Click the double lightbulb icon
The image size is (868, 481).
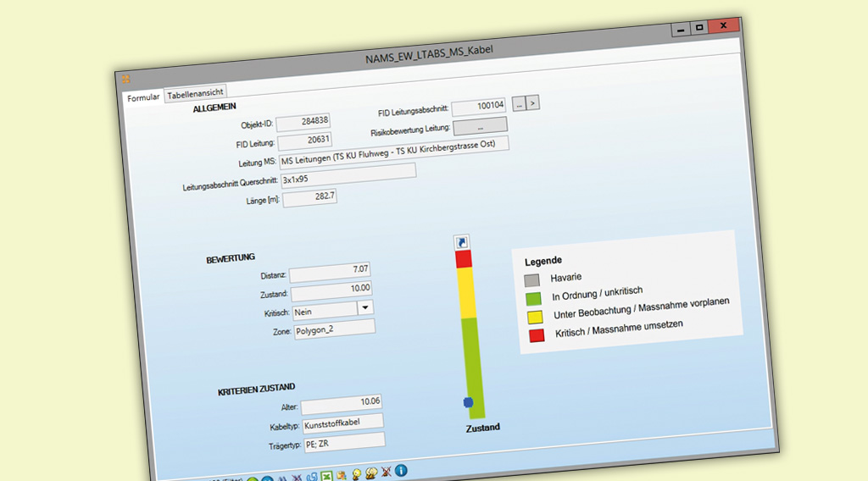tap(371, 473)
